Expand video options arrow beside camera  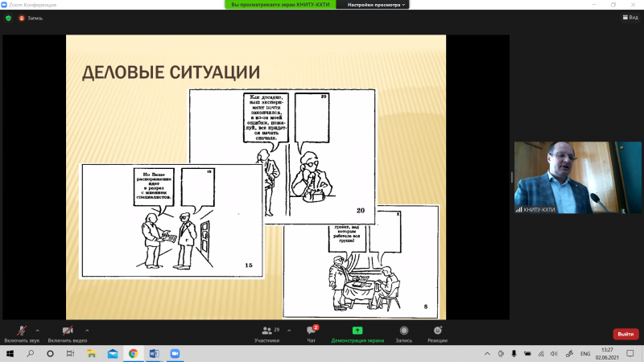[87, 330]
